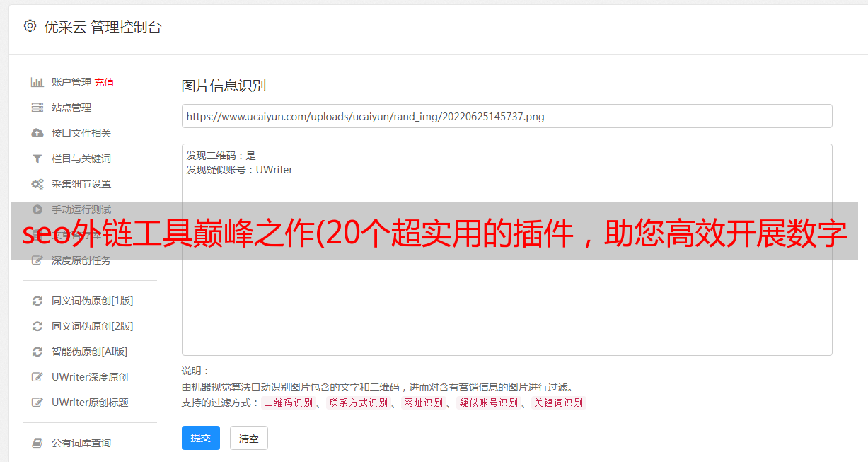
Task: Open 采集细节设置 menu item
Action: coord(81,184)
